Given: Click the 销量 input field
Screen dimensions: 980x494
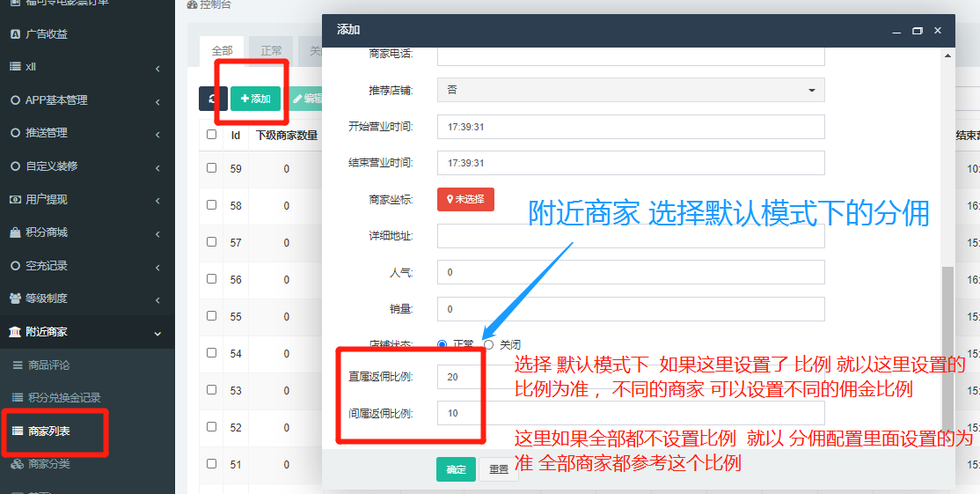Looking at the screenshot, I should coord(631,310).
